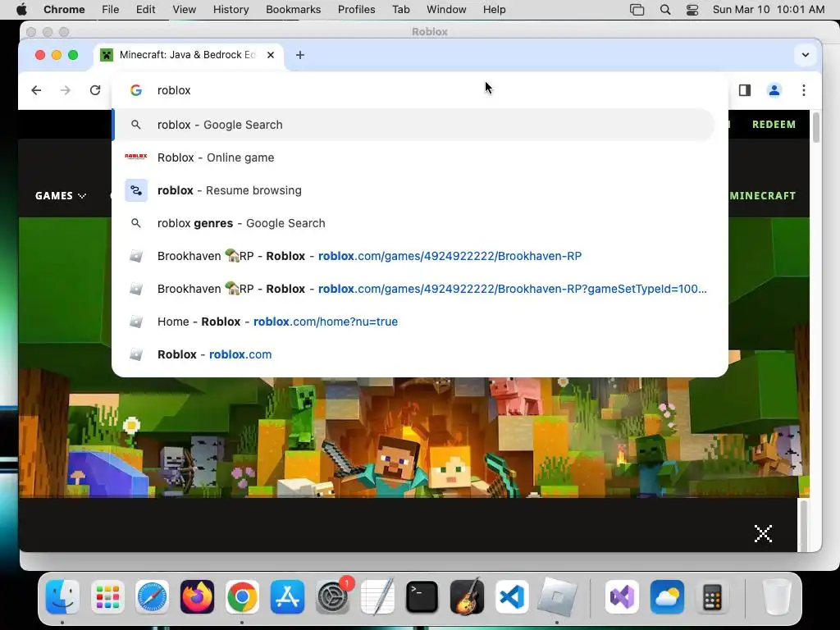This screenshot has height=630, width=840.
Task: Close the Minecraft tab
Action: pyautogui.click(x=271, y=55)
